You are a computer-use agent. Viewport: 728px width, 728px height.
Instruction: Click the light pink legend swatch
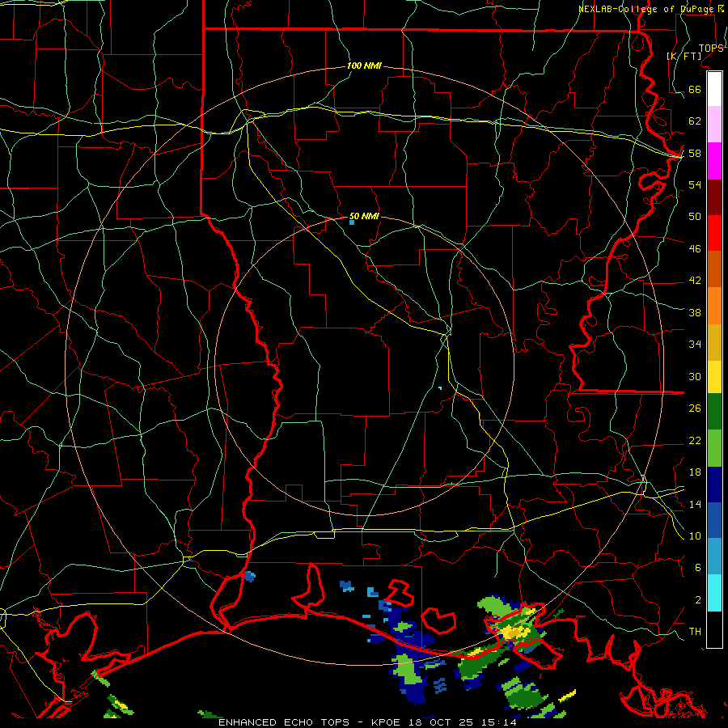[x=714, y=124]
